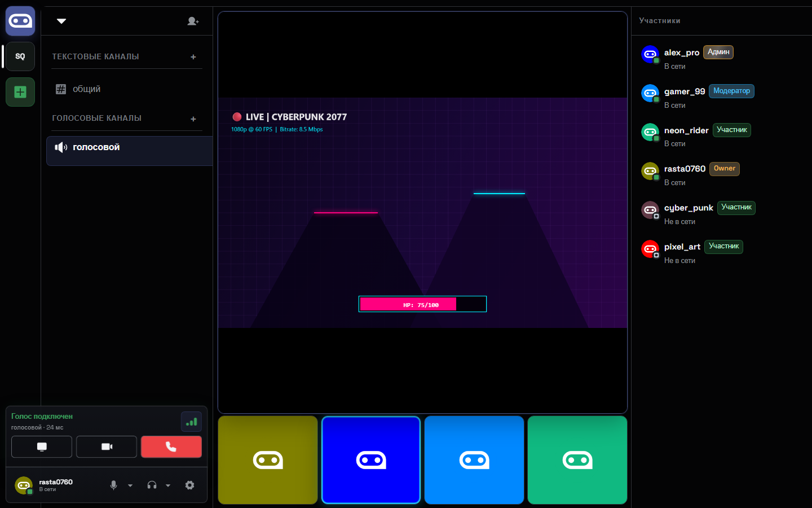Select the green participant video tile
This screenshot has width=812, height=508.
pos(577,460)
